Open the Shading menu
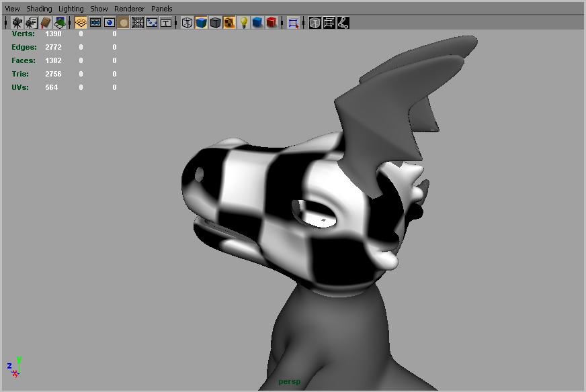Image resolution: width=586 pixels, height=392 pixels. (x=39, y=9)
